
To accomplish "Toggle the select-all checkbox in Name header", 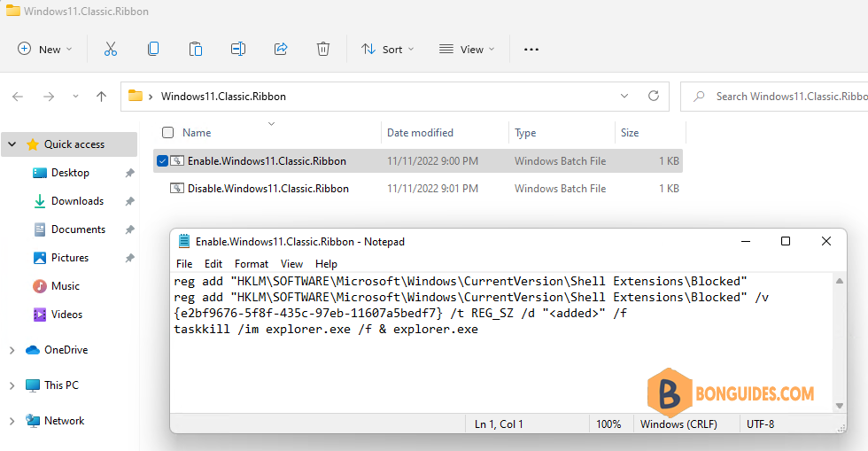I will pos(167,132).
